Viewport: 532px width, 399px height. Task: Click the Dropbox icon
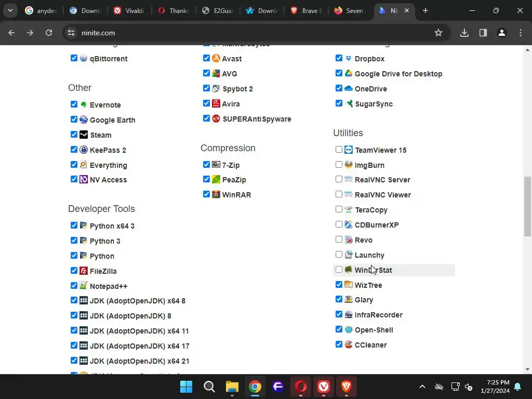point(349,58)
